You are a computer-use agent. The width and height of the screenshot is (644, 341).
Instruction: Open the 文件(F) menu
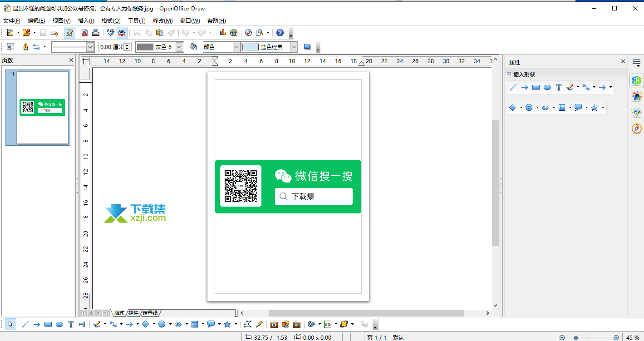tap(12, 21)
